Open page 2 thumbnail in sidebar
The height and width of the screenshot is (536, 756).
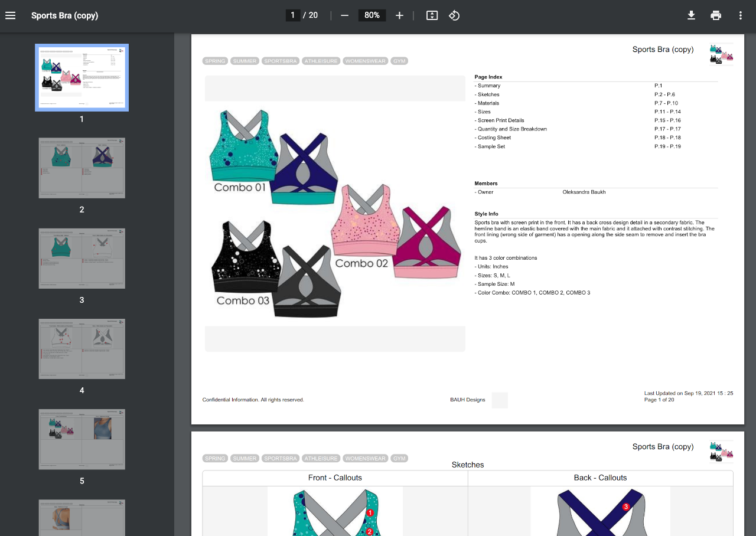(82, 168)
